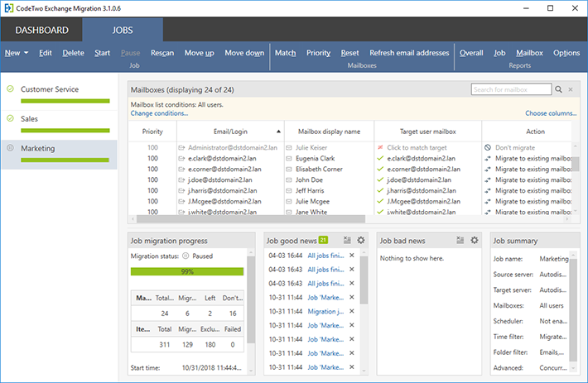Clear all entries in Job bad news list icon
588x383 pixels.
[x=460, y=241]
